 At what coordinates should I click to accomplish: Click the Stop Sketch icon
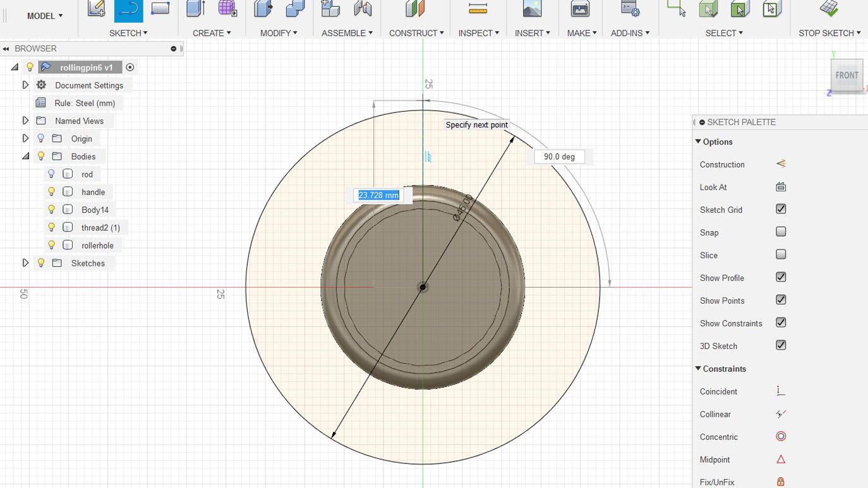point(829,9)
